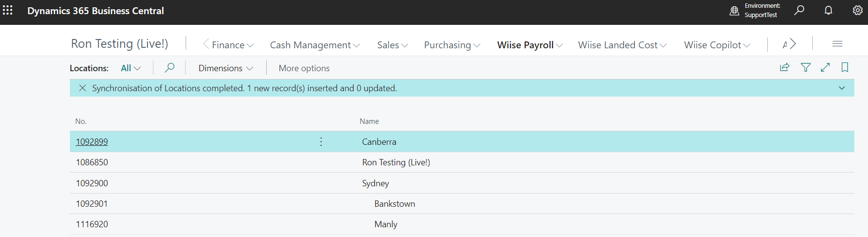Show more options for Canberra row

[321, 141]
